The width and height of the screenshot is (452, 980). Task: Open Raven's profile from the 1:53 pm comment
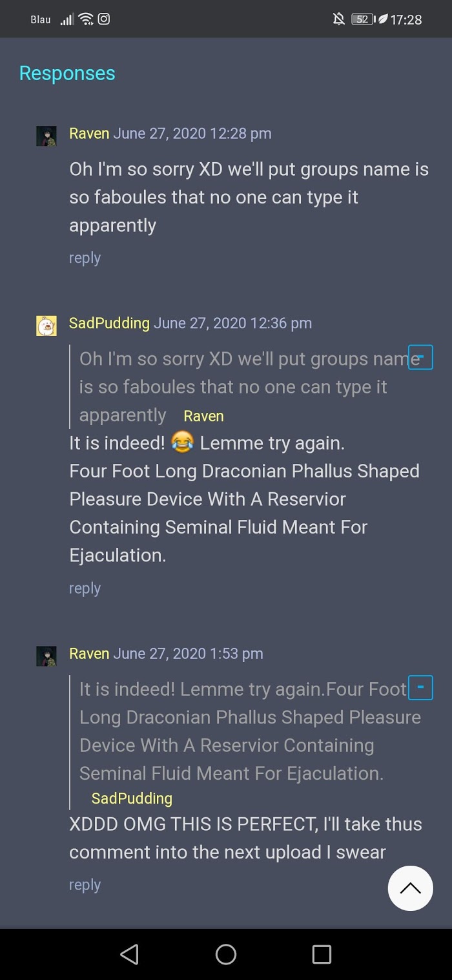click(x=89, y=654)
